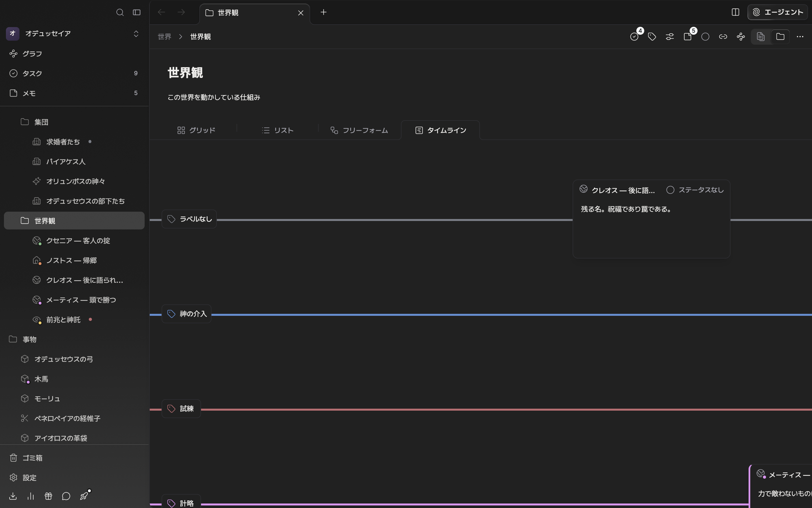Image resolution: width=812 pixels, height=508 pixels.
Task: Switch to the グリッド view tab
Action: coord(196,130)
